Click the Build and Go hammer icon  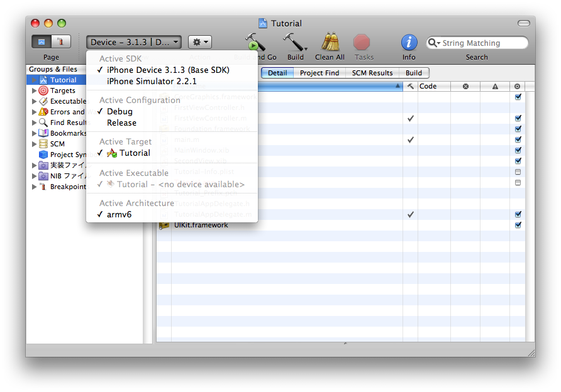255,43
